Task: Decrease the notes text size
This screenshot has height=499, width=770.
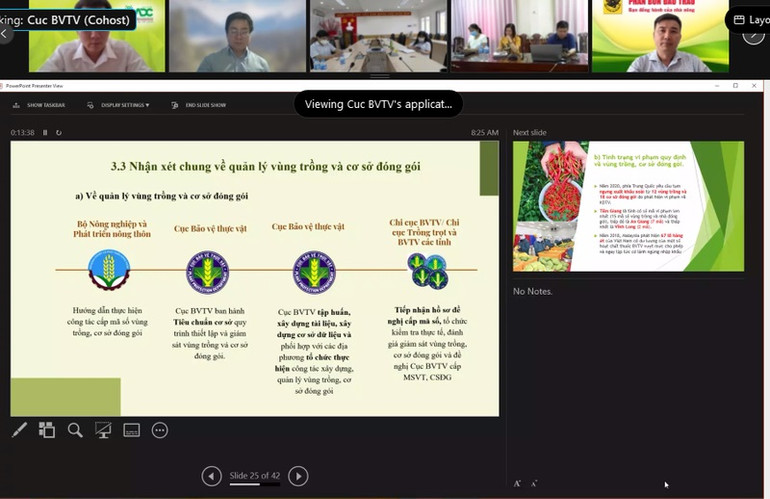Action: 533,483
